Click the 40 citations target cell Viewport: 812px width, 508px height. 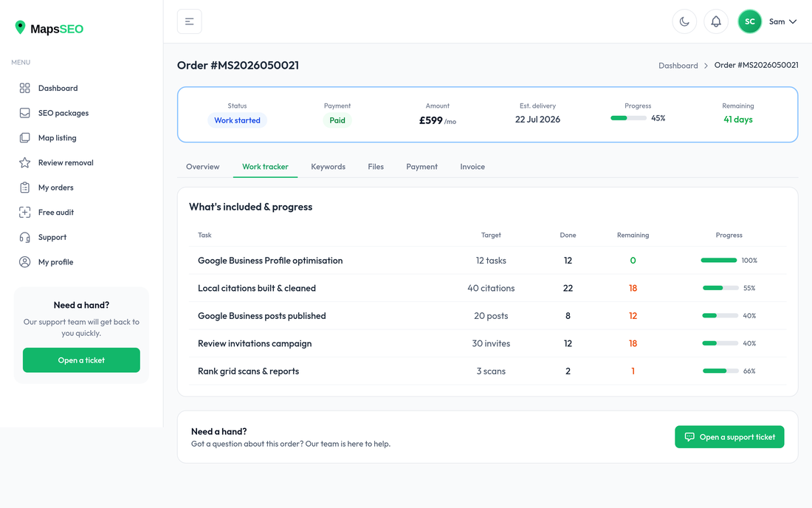click(x=491, y=288)
